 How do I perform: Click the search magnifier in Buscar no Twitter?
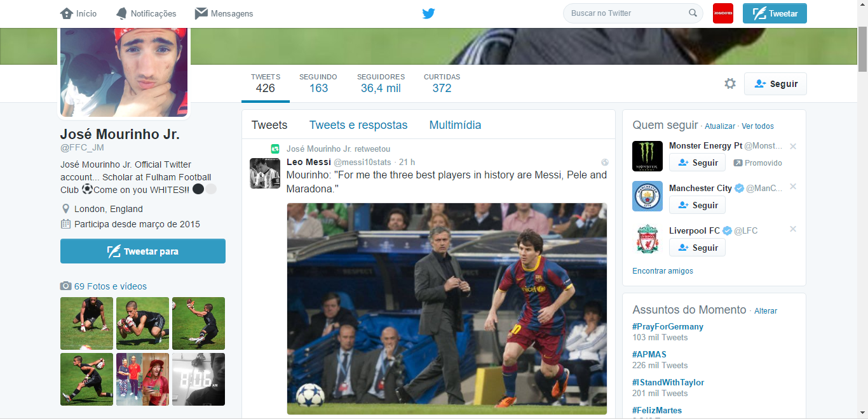693,13
